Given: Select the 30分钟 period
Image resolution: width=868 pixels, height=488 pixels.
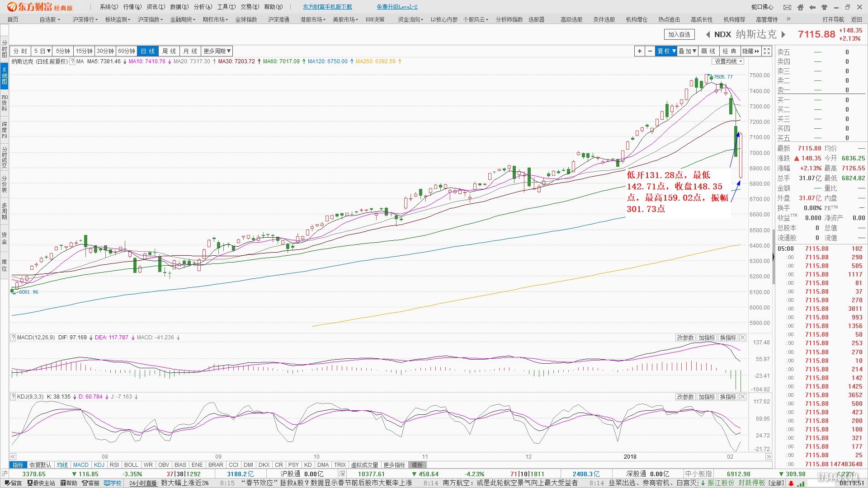Looking at the screenshot, I should coord(105,51).
